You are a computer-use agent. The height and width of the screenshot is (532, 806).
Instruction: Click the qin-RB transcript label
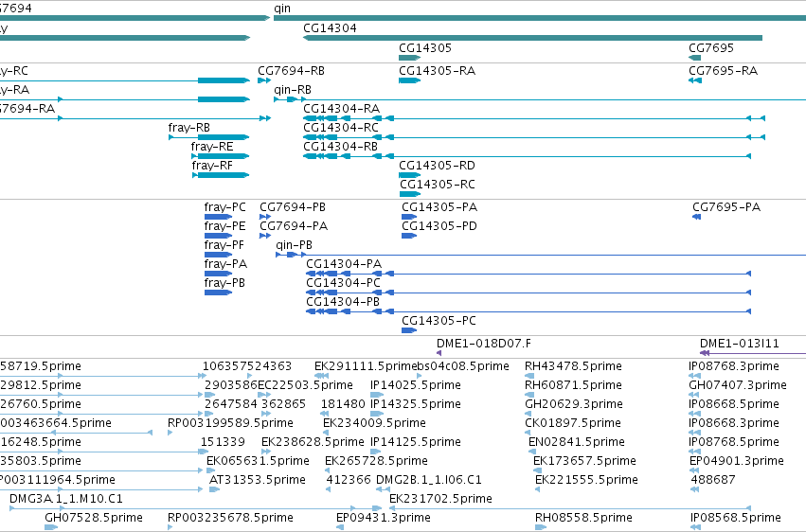pos(293,90)
